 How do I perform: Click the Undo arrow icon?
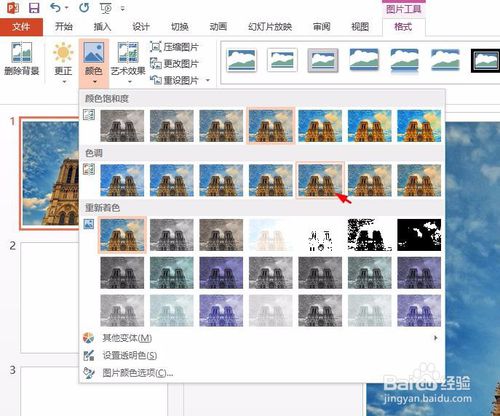pos(55,7)
